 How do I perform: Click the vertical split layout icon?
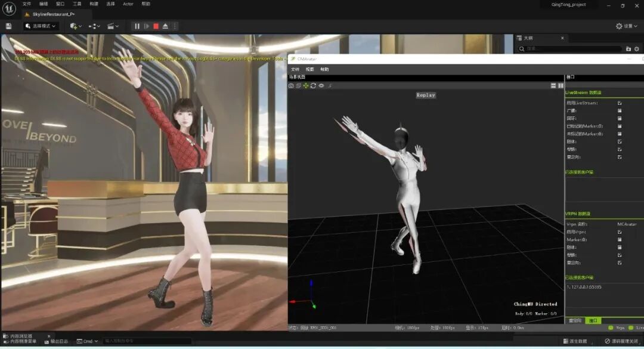pyautogui.click(x=561, y=85)
